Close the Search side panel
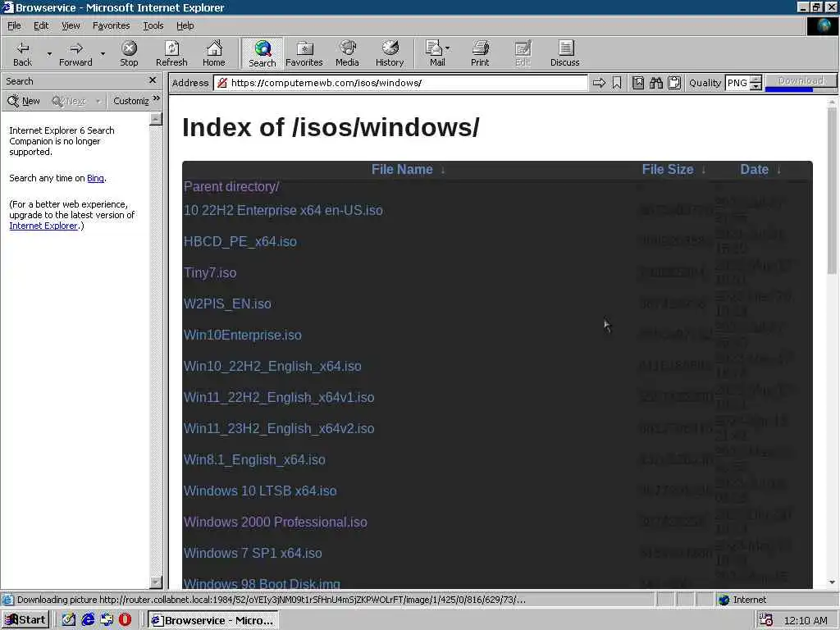This screenshot has height=630, width=840. [x=152, y=80]
